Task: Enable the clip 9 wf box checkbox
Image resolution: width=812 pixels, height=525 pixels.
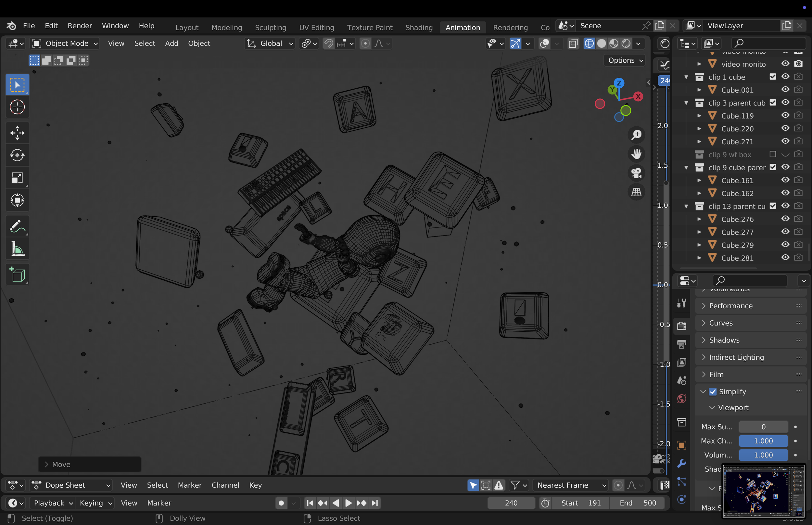Action: pos(772,154)
